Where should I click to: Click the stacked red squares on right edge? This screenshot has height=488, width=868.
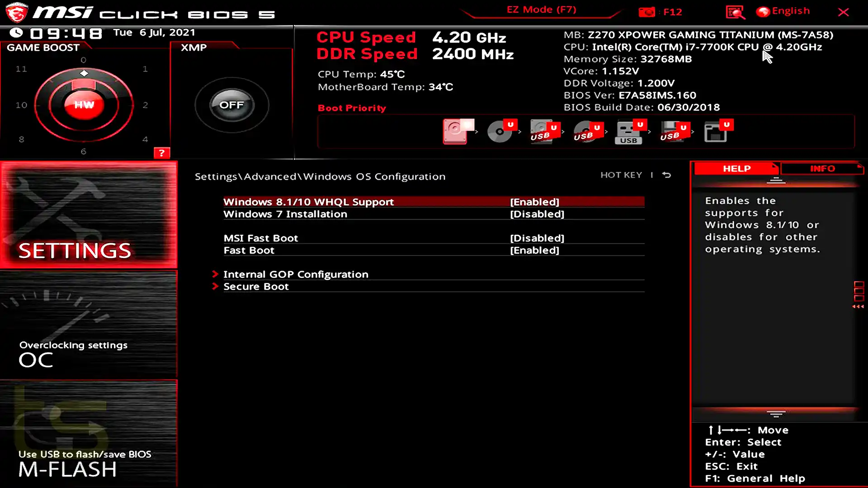point(859,291)
